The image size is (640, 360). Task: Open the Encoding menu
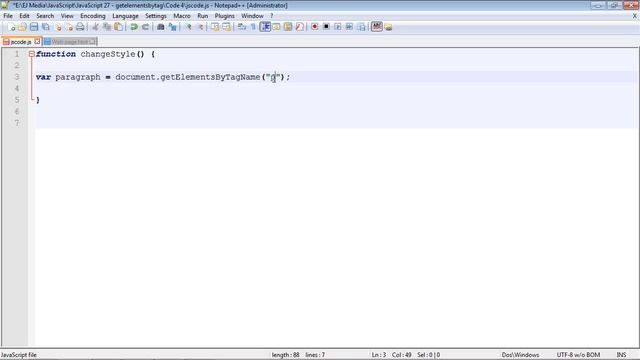pos(93,16)
